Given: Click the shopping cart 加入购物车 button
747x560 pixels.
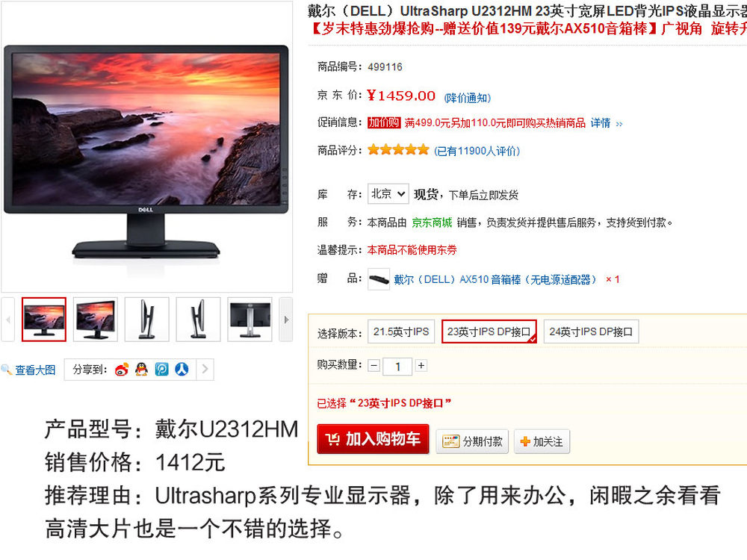Looking at the screenshot, I should click(373, 439).
